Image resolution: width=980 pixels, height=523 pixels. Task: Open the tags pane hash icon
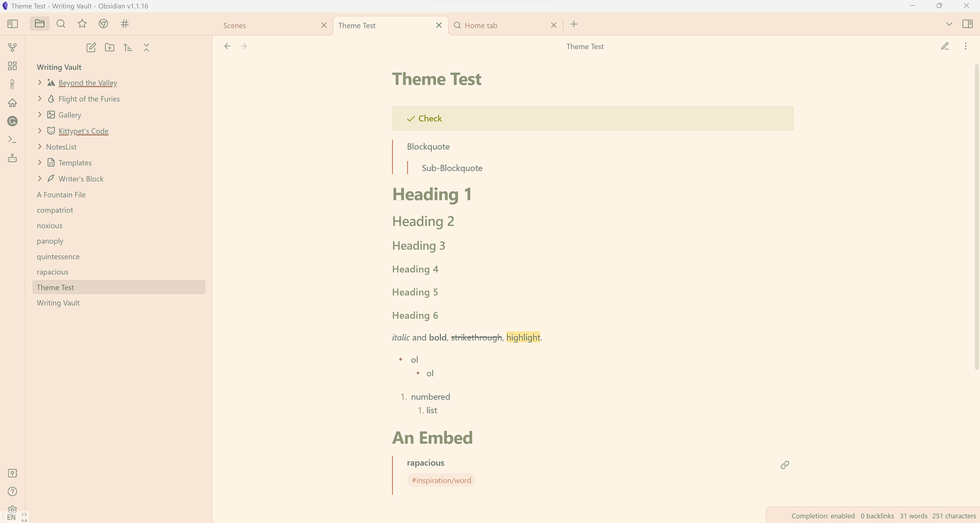coord(125,24)
